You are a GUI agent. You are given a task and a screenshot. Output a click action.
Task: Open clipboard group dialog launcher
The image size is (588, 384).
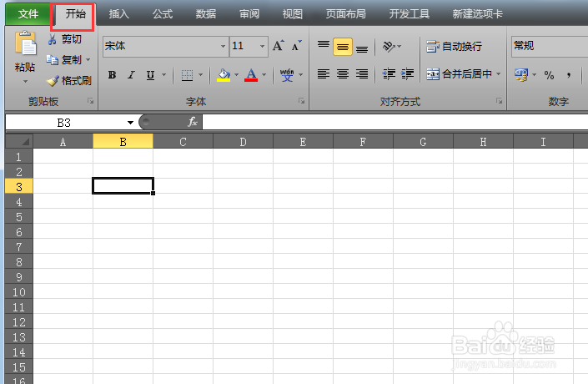(90, 101)
